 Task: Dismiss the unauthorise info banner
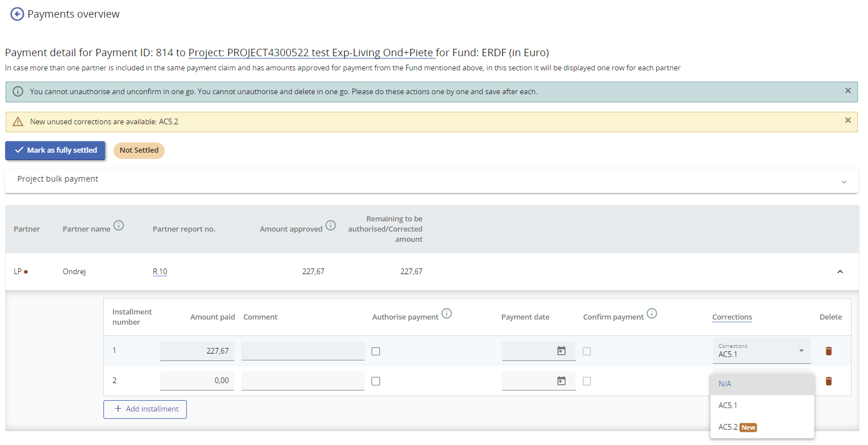click(848, 91)
